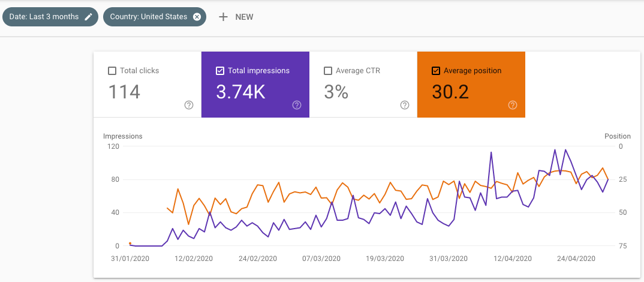The height and width of the screenshot is (282, 644).
Task: Click the 19/03/2020 date label
Action: pyautogui.click(x=385, y=259)
